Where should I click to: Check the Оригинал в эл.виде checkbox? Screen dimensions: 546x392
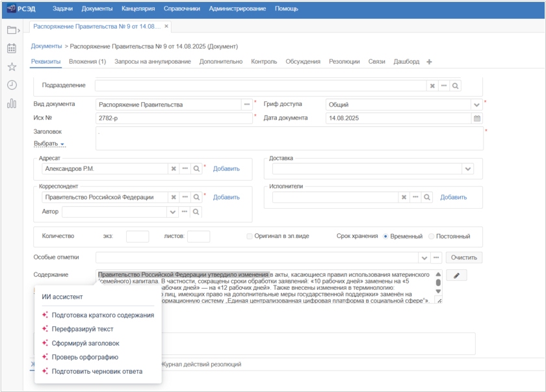click(250, 237)
